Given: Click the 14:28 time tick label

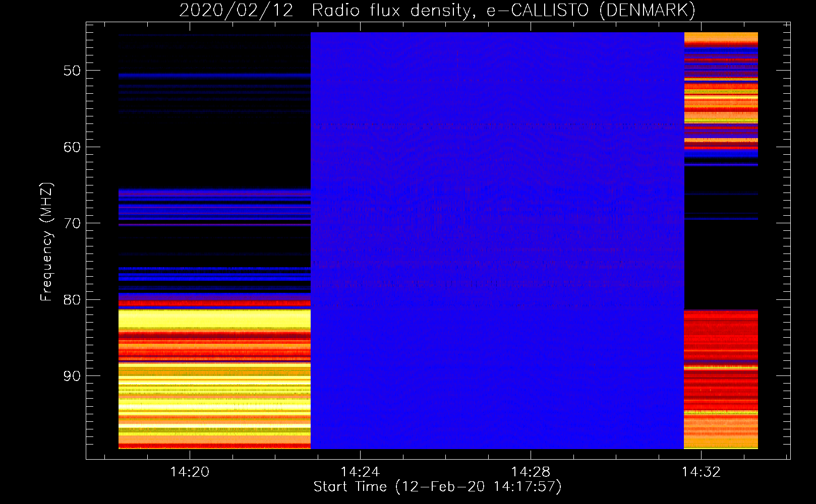Looking at the screenshot, I should click(x=531, y=472).
